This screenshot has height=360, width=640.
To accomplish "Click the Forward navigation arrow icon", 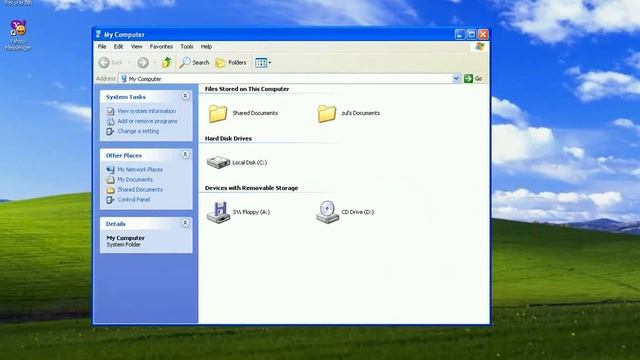I will (143, 62).
